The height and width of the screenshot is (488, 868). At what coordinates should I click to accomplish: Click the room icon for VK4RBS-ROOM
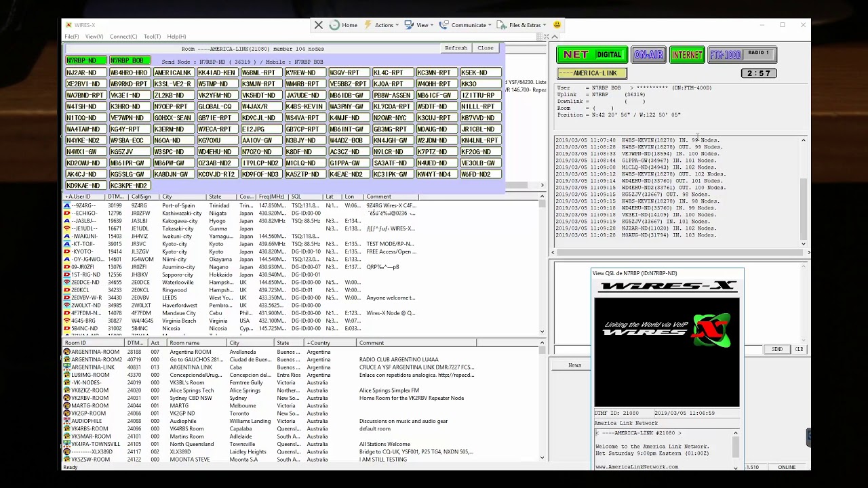coord(67,429)
